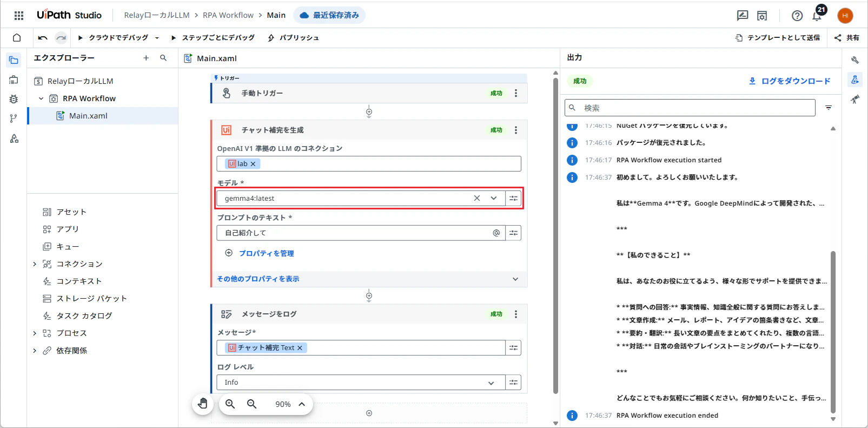
Task: Open output filter options icon
Action: pyautogui.click(x=829, y=108)
